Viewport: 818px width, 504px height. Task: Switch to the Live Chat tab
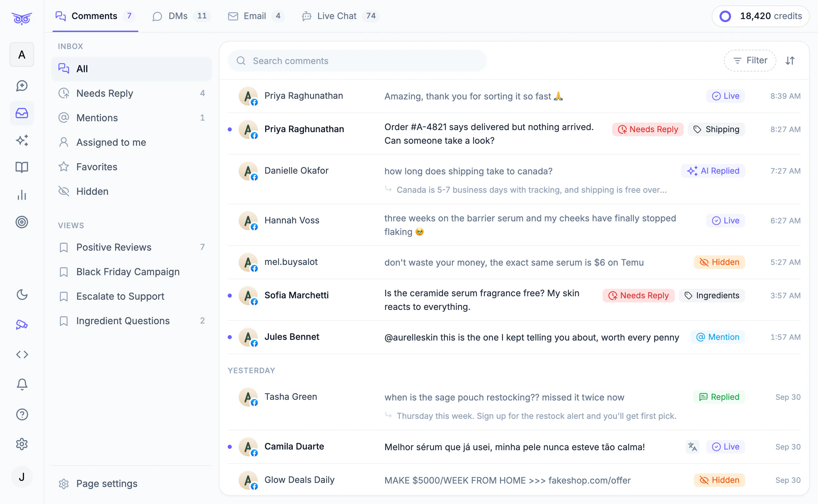point(340,16)
